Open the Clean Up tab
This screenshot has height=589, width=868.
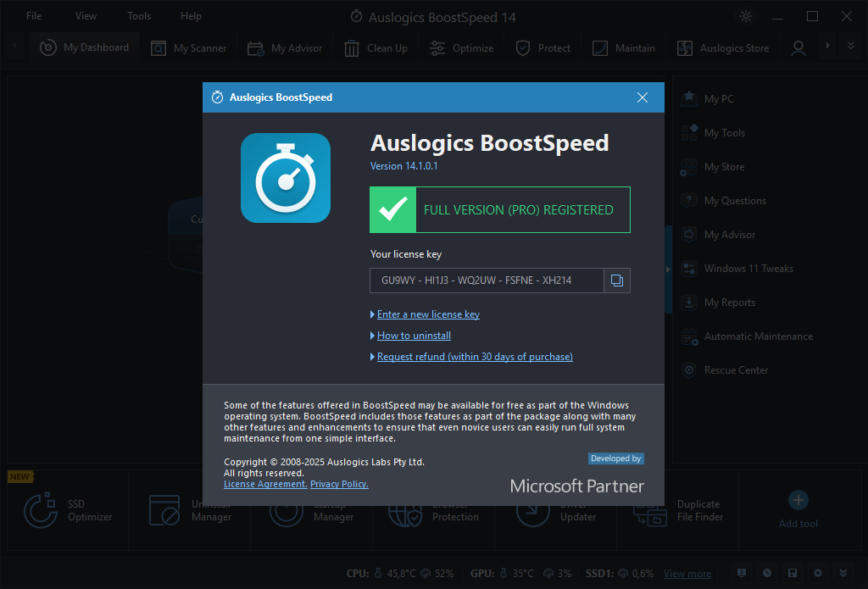coord(376,48)
